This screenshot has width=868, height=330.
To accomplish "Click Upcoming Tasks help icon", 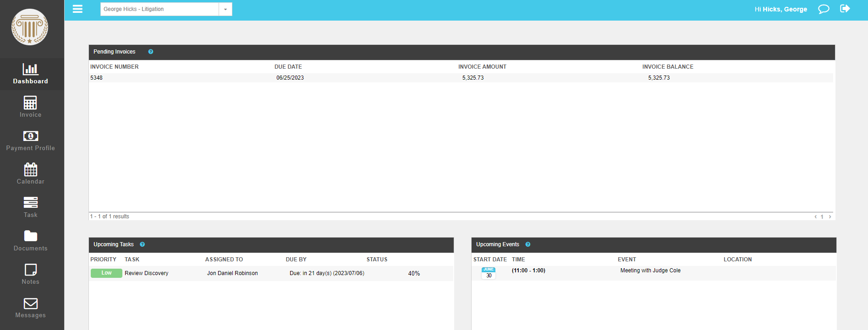I will pyautogui.click(x=143, y=244).
